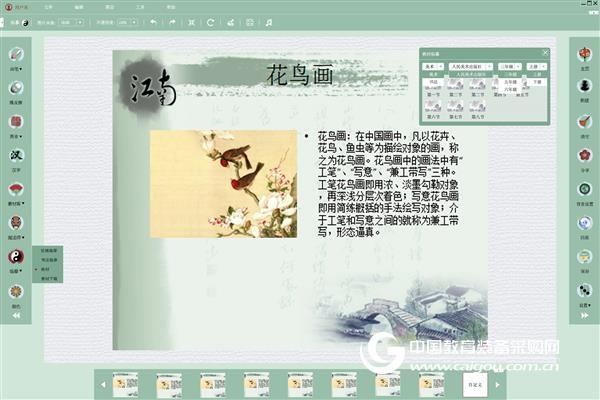Select the eraser tool in left sidebar

(x=16, y=88)
